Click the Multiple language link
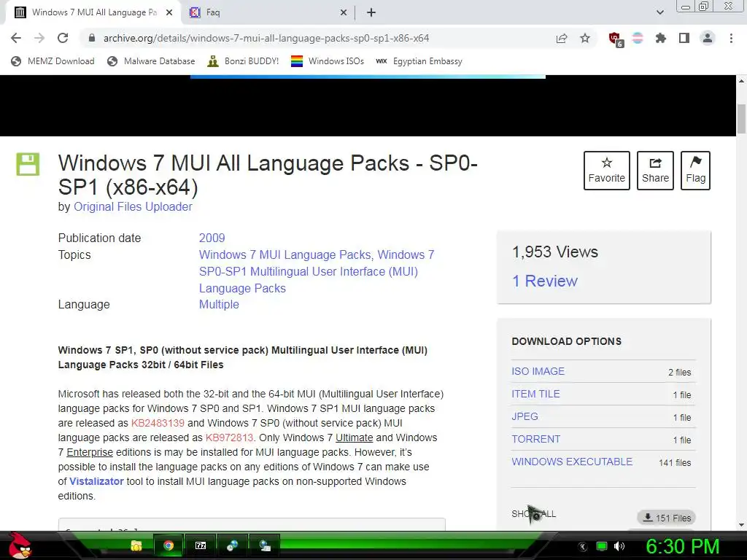The width and height of the screenshot is (747, 560). pyautogui.click(x=219, y=304)
